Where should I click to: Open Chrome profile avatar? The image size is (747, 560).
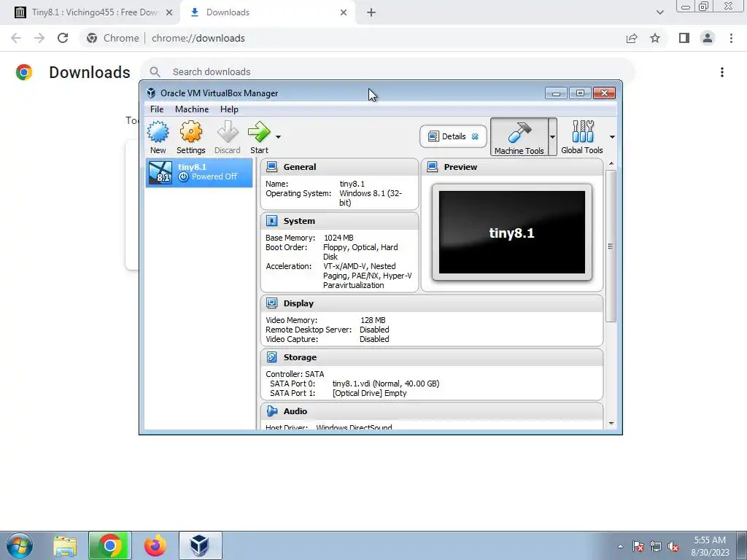pos(708,38)
